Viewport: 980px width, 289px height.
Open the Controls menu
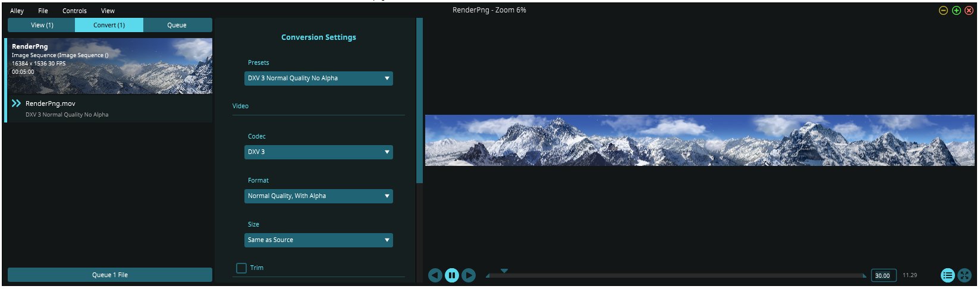coord(74,11)
